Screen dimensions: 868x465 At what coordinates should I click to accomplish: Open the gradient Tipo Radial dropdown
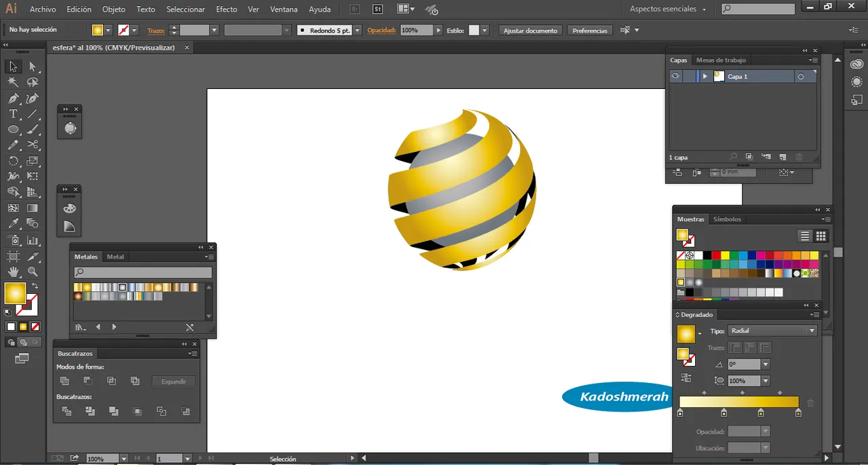[x=812, y=331]
